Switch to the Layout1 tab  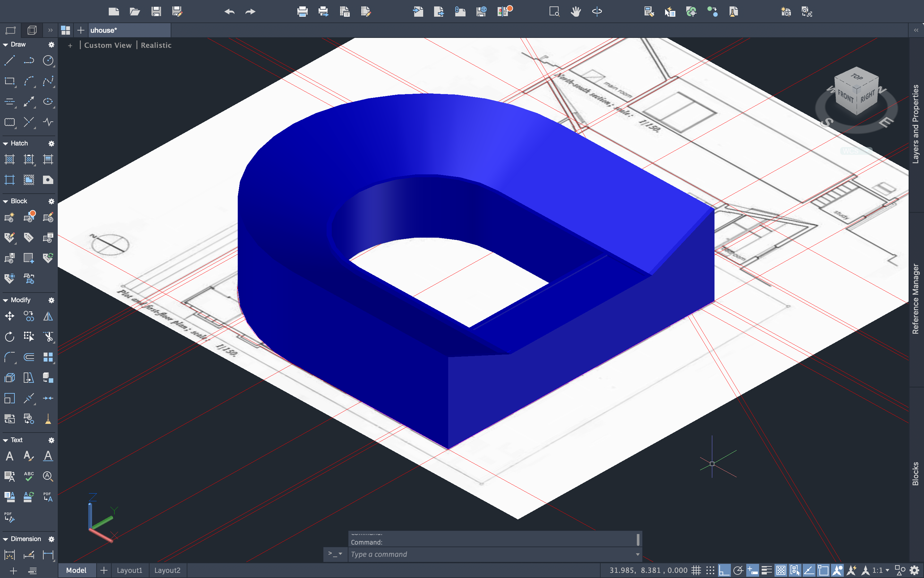(129, 570)
